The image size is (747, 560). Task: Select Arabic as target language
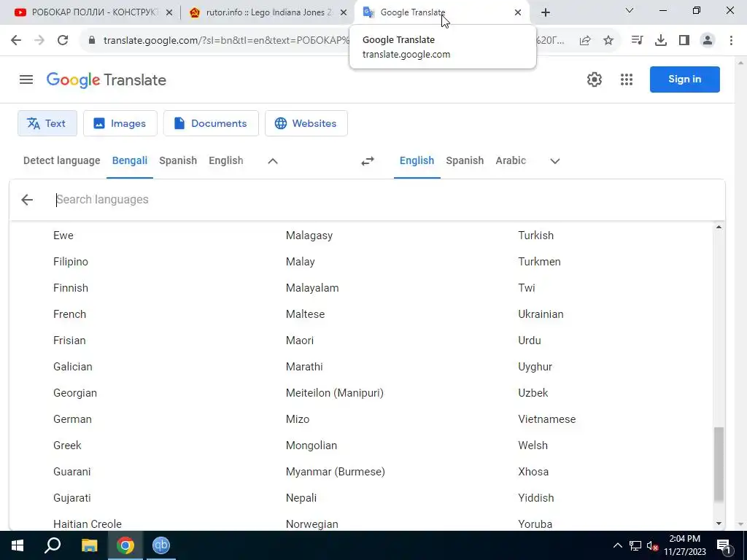click(511, 160)
